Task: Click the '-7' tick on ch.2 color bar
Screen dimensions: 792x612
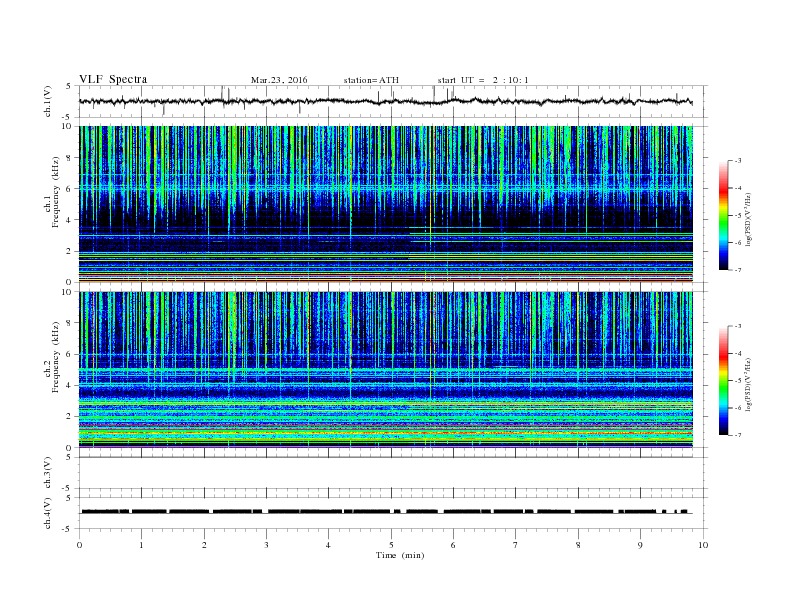Action: click(737, 435)
